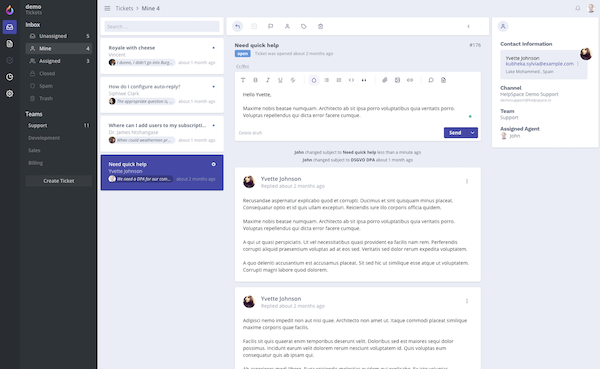Image resolution: width=600 pixels, height=369 pixels.
Task: Click the speech bubble canned response icon
Action: tap(431, 80)
